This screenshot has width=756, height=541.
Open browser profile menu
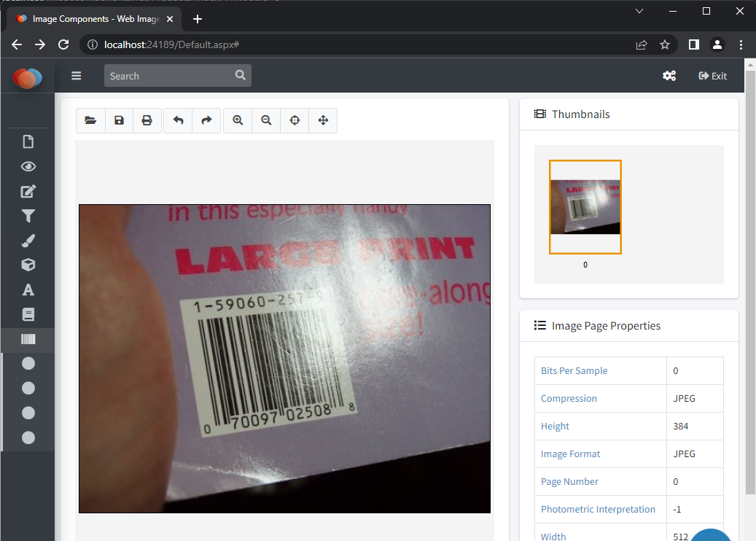coord(717,45)
